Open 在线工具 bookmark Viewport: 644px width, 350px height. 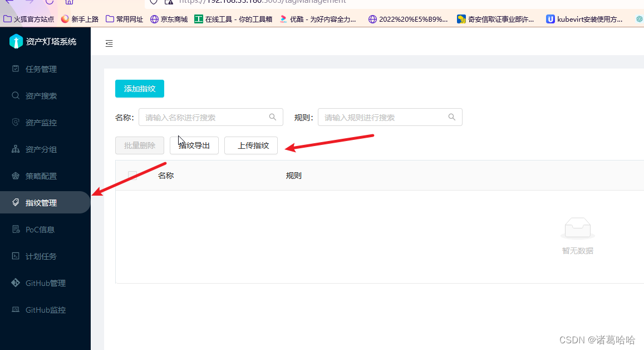(233, 19)
